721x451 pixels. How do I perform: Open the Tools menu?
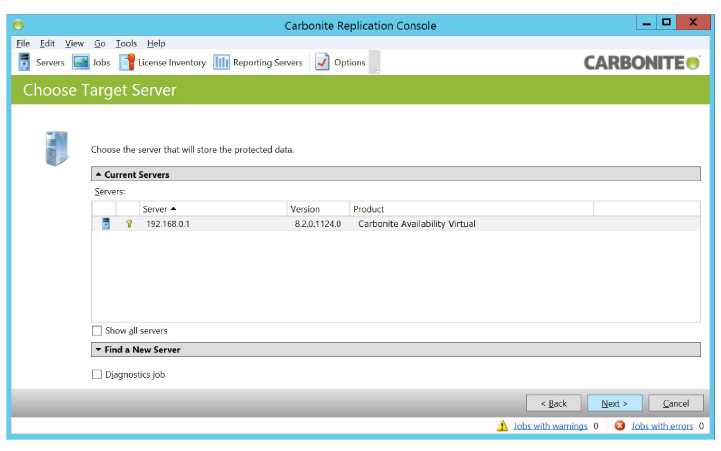pos(126,44)
